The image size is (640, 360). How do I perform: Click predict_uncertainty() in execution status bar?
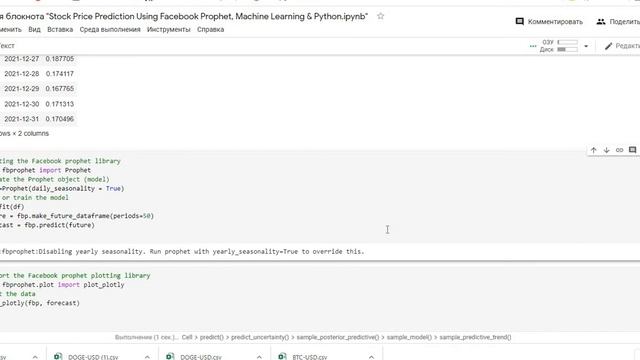[260, 337]
